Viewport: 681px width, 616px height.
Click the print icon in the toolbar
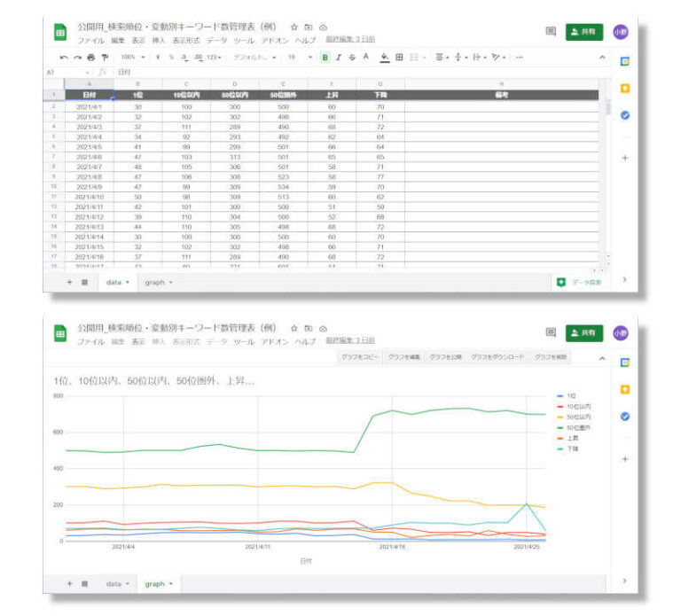(x=90, y=57)
